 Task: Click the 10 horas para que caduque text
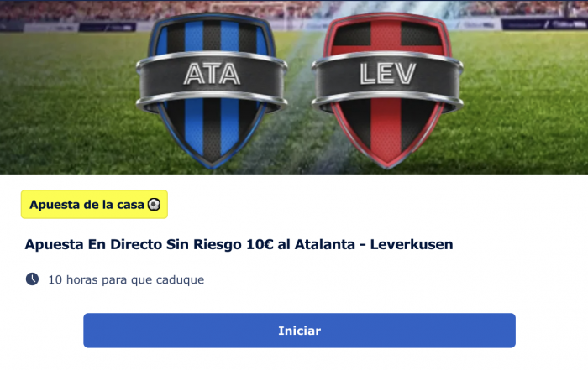coord(126,279)
